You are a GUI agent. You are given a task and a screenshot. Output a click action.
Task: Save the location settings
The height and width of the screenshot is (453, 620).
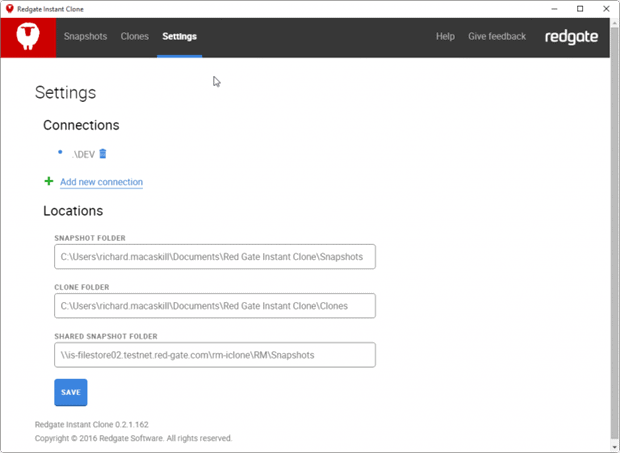pos(71,392)
